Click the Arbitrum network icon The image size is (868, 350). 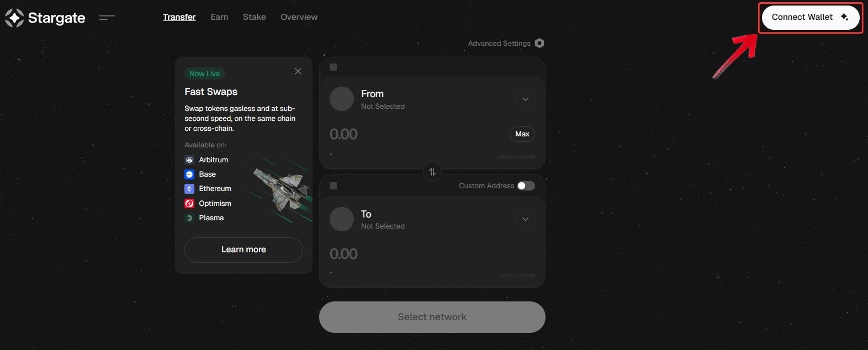[x=189, y=160]
